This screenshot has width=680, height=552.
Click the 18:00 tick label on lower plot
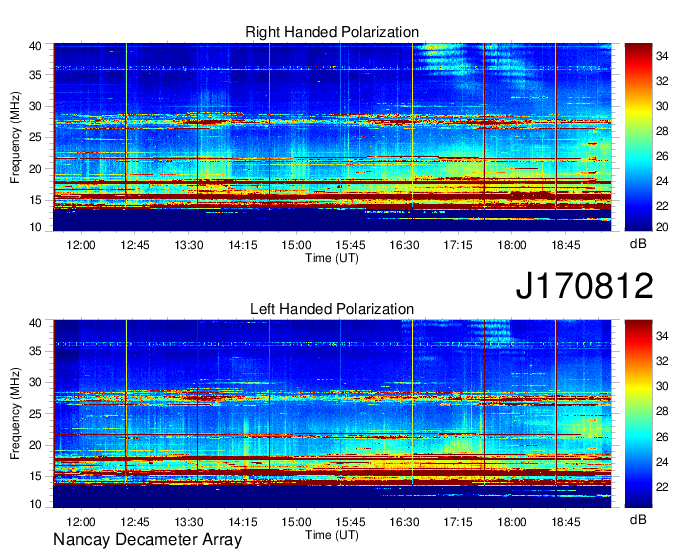click(x=512, y=522)
